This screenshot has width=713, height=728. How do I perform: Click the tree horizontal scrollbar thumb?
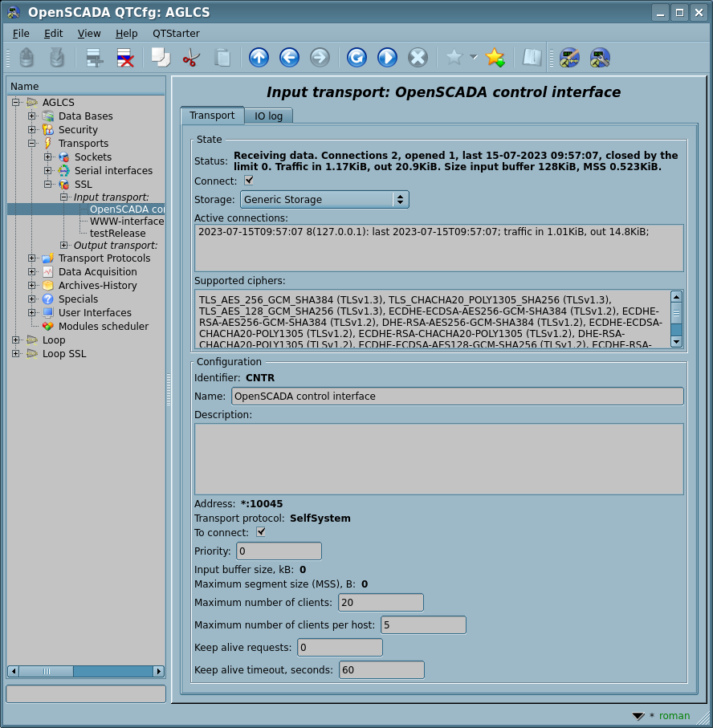47,671
